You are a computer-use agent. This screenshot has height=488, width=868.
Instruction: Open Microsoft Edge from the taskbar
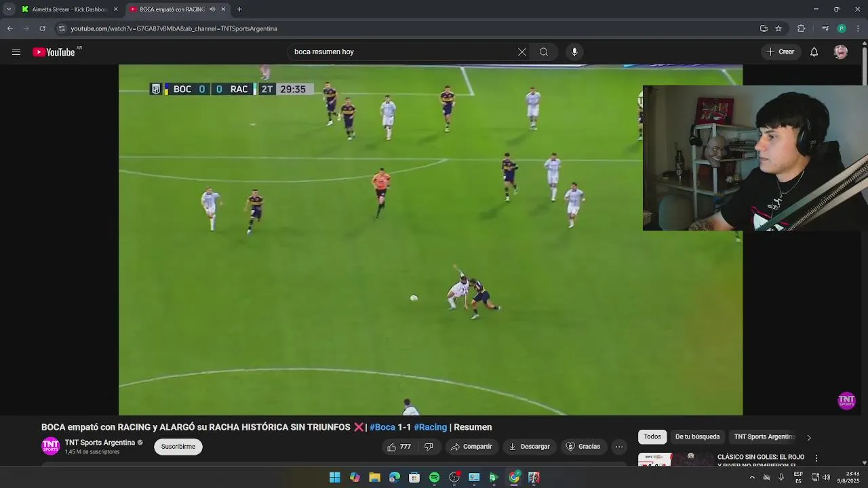point(395,477)
